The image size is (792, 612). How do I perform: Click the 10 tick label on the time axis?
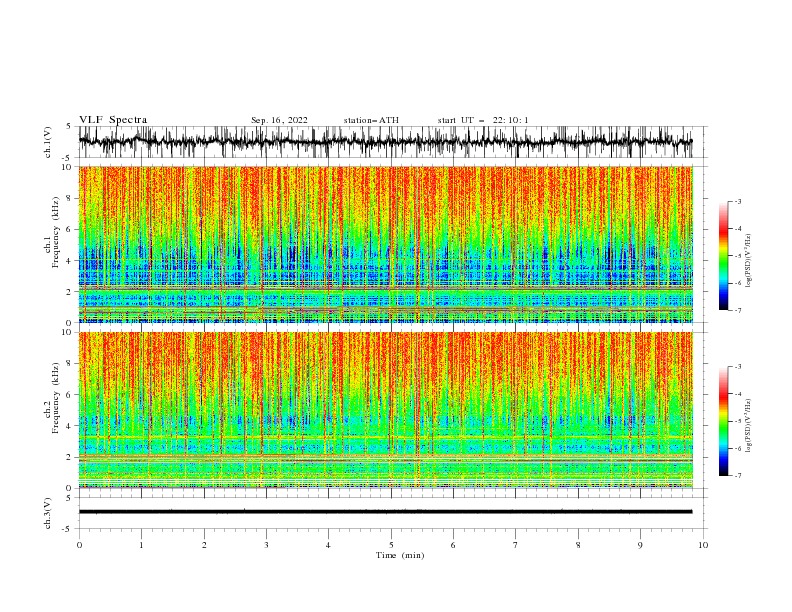(x=703, y=545)
